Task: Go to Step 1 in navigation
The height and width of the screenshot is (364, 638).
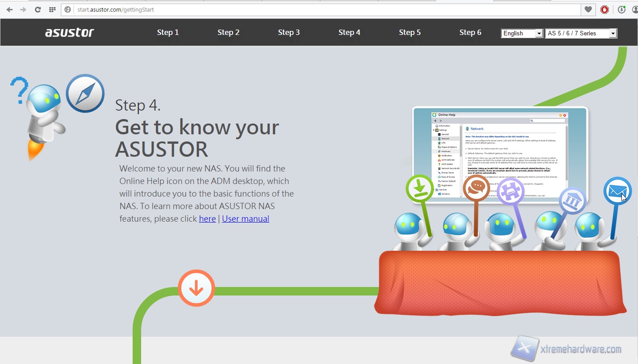Action: (x=168, y=32)
